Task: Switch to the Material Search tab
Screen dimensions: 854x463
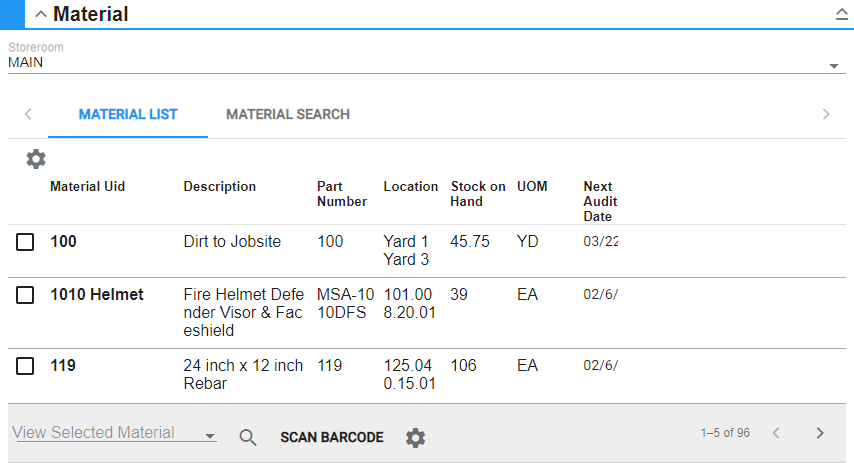Action: click(x=288, y=114)
